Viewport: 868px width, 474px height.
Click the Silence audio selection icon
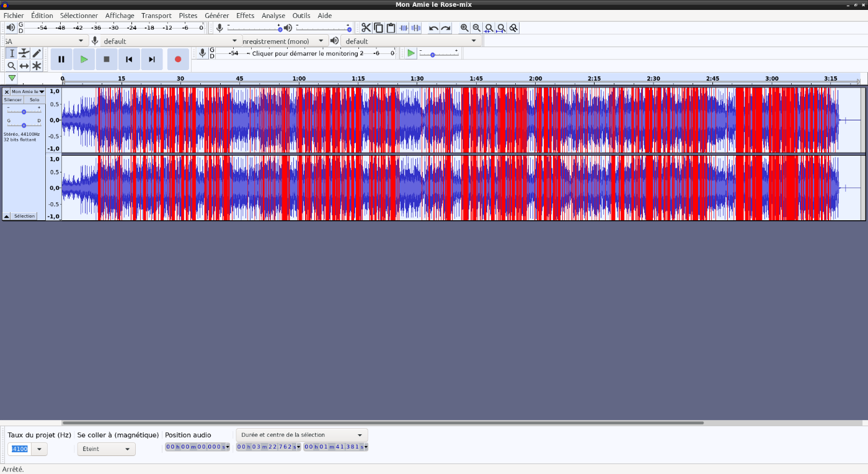pos(415,28)
